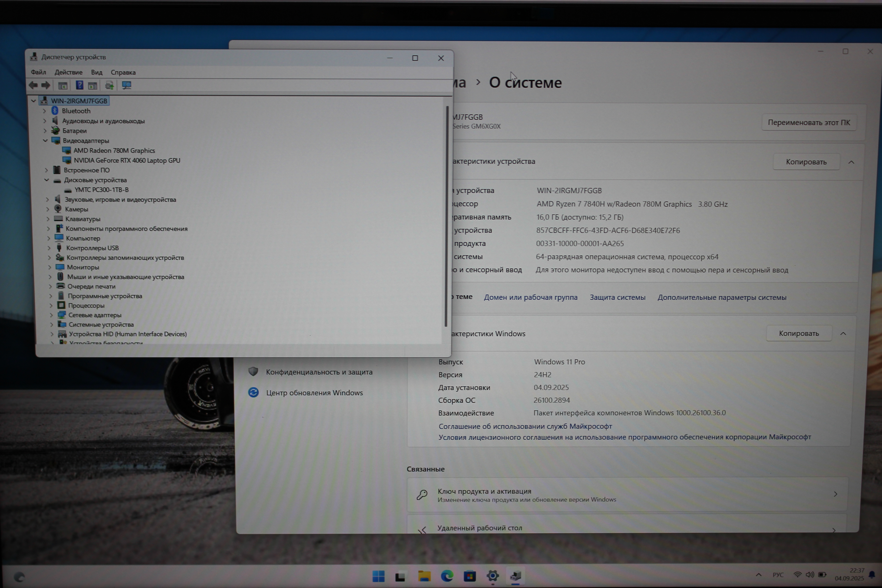
Task: Click the Windows Start button
Action: tap(378, 576)
